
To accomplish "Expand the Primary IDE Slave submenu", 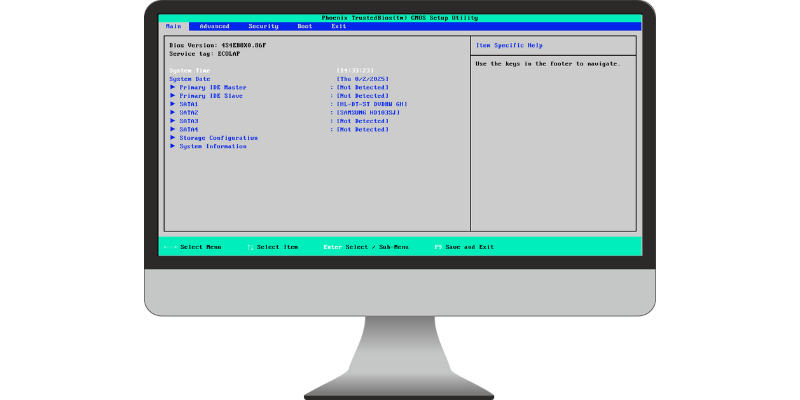I will coord(212,96).
